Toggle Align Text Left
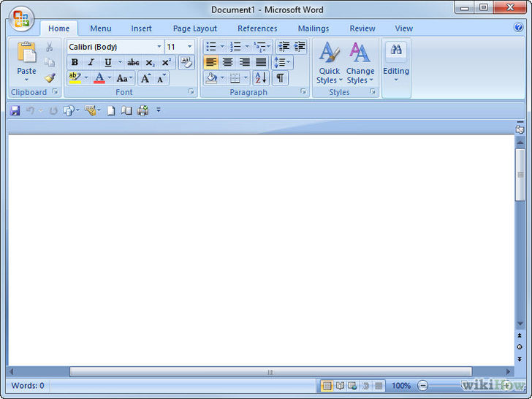The height and width of the screenshot is (399, 532). pos(211,62)
